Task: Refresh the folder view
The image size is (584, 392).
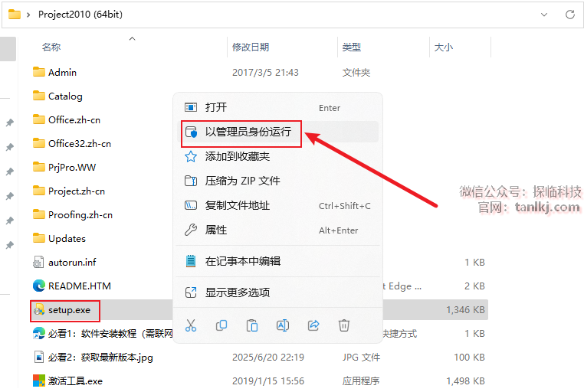Action: (570, 15)
